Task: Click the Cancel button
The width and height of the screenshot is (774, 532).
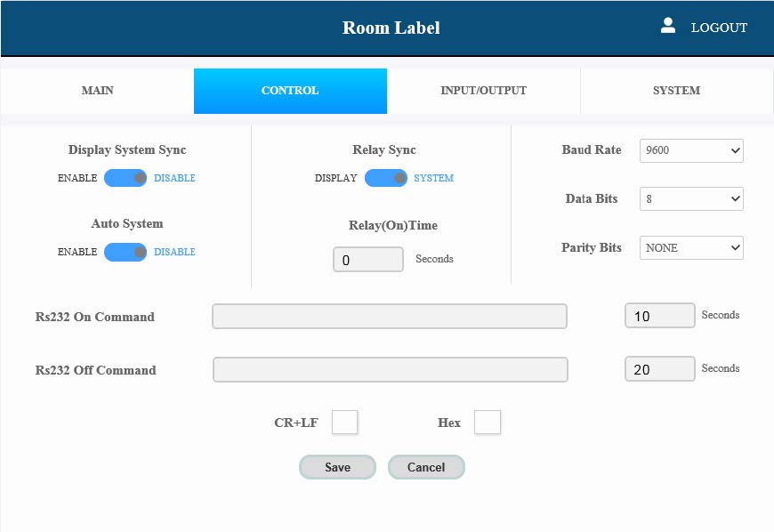Action: click(426, 467)
